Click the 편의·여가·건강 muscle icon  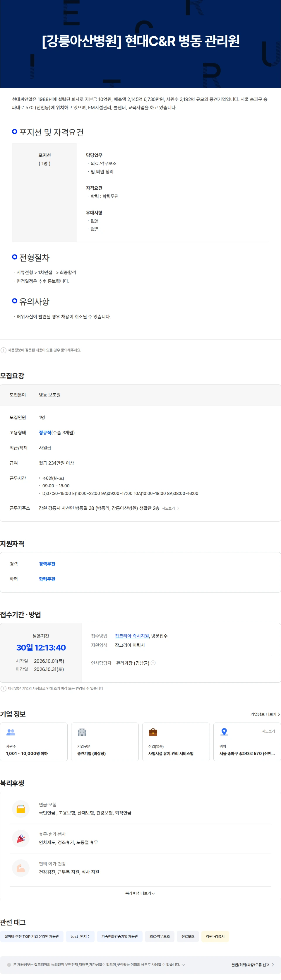pos(21,868)
